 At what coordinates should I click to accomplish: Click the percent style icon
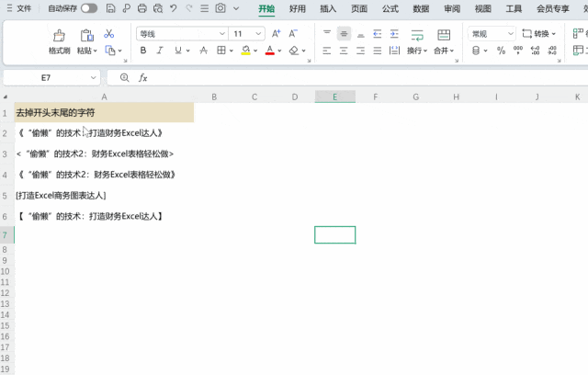[501, 51]
